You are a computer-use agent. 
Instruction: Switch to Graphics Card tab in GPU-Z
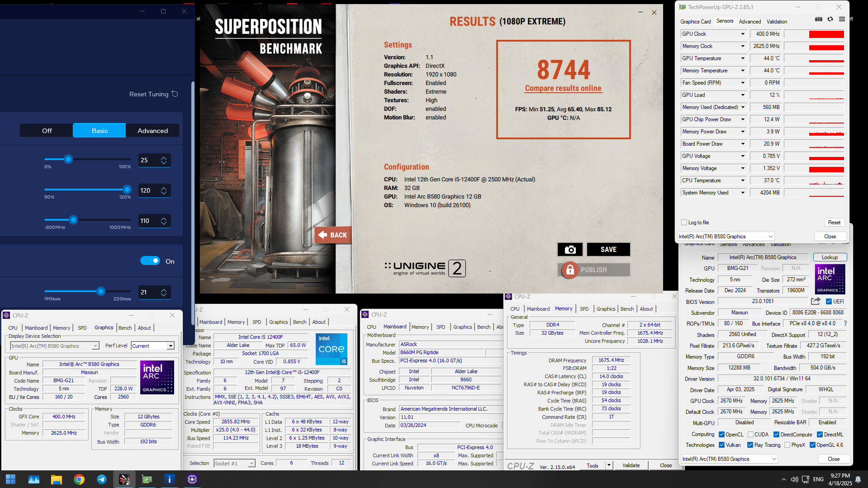695,21
